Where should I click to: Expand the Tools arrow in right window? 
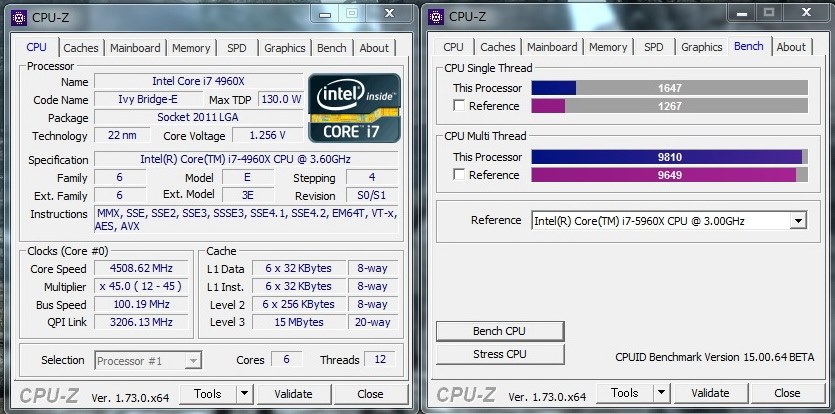point(661,393)
